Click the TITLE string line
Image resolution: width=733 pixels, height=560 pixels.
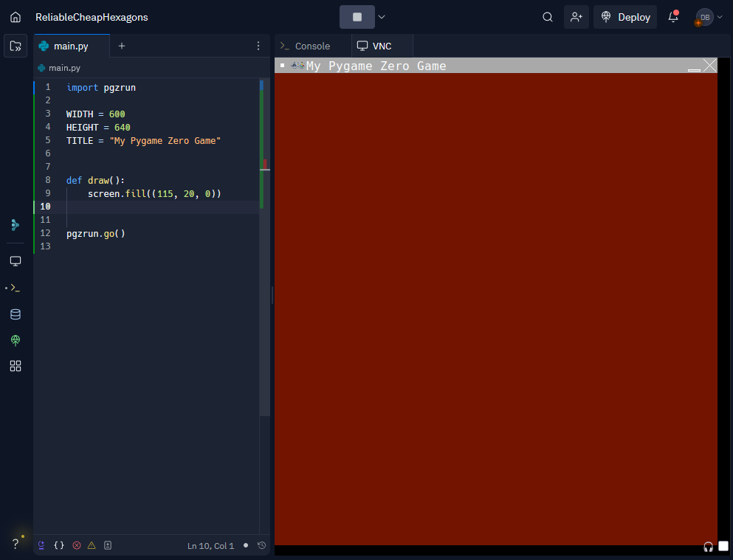(x=143, y=141)
